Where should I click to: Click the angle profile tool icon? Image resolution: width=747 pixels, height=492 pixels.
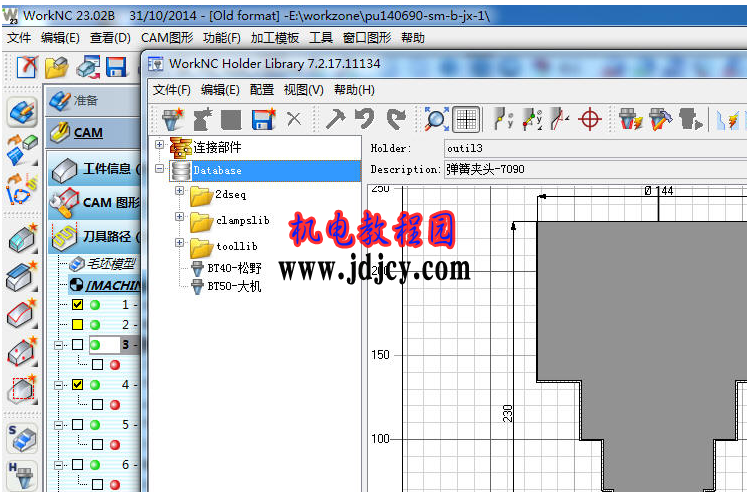[560, 119]
